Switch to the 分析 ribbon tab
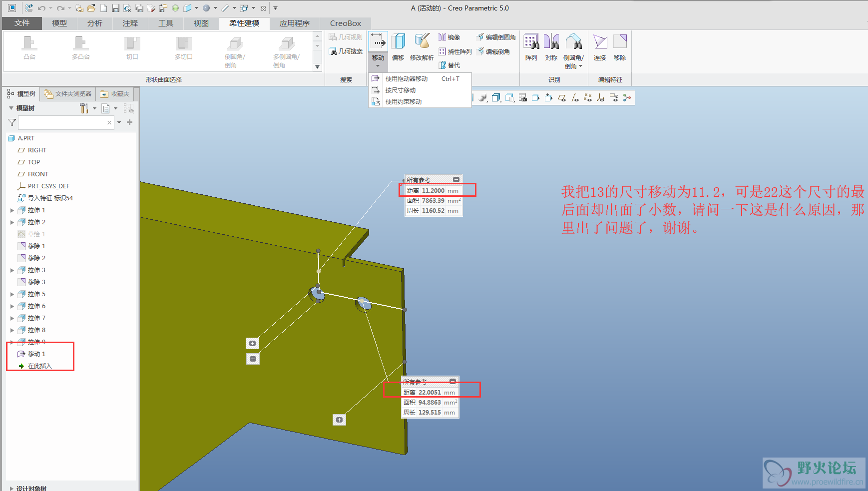This screenshot has height=491, width=868. (x=95, y=23)
